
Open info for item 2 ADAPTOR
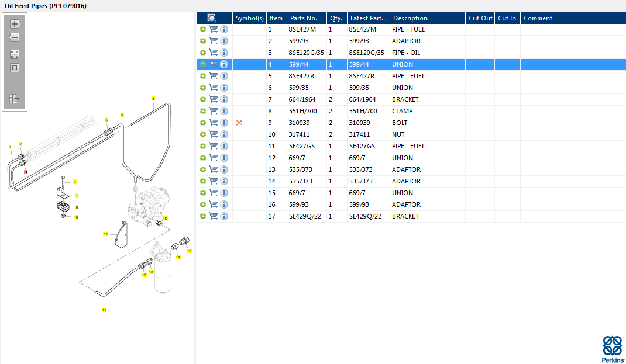(x=225, y=41)
